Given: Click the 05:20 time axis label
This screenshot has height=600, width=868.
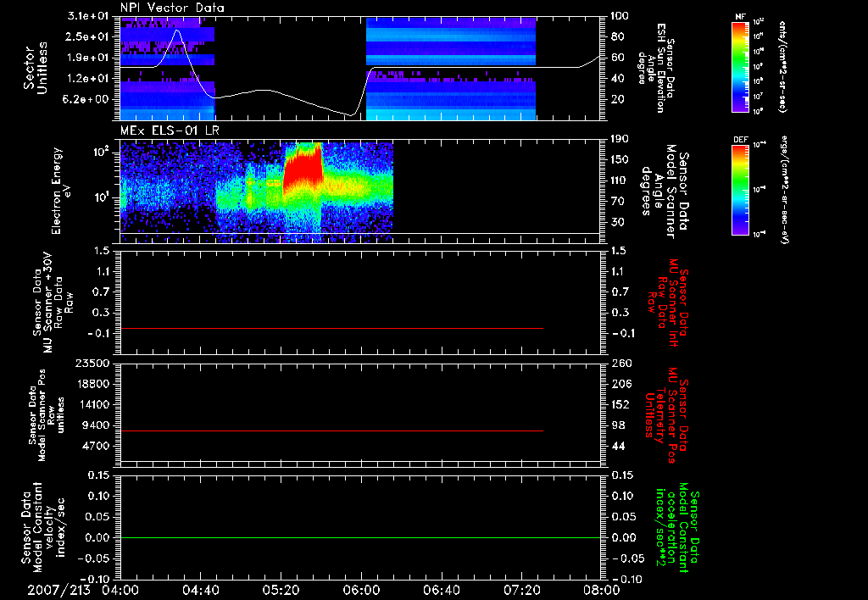Looking at the screenshot, I should point(281,590).
